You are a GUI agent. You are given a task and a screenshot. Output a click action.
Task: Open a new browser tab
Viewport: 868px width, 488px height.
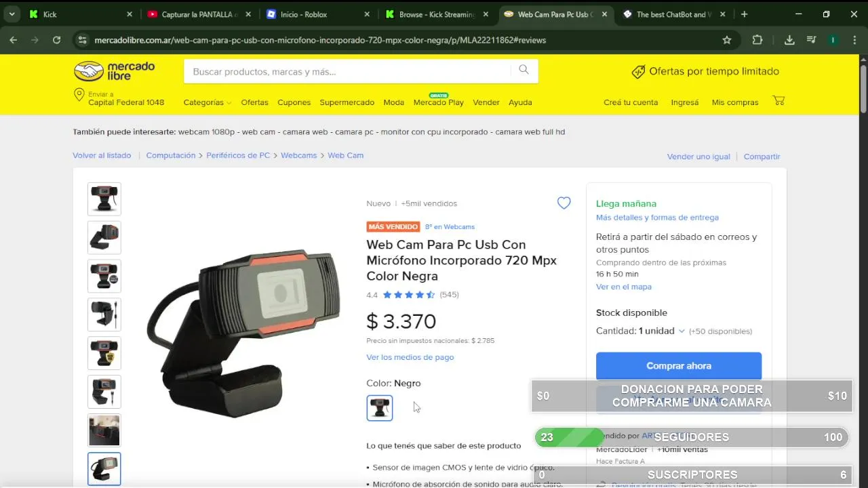coord(744,14)
